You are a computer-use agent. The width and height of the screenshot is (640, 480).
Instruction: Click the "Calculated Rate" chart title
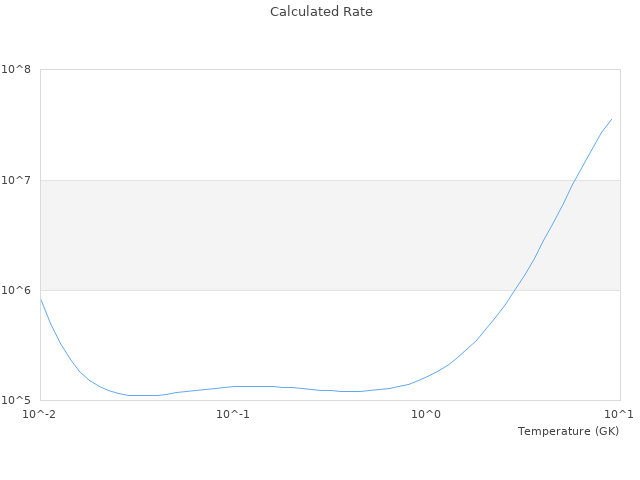point(320,12)
